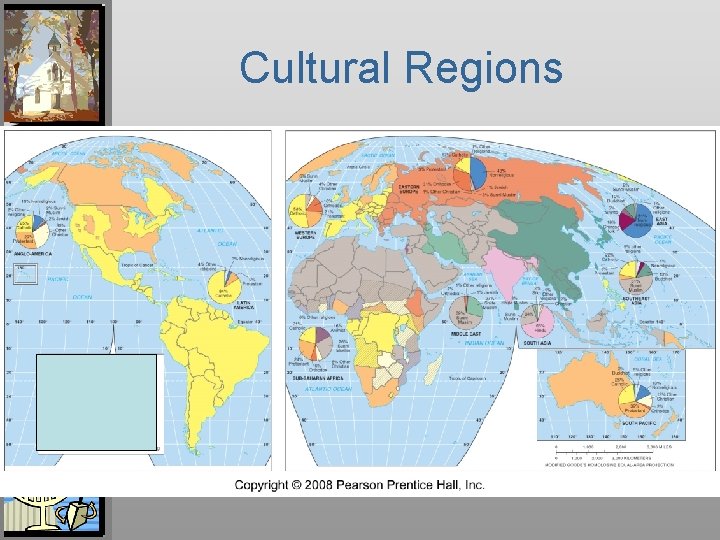Click the miles and kilometers scale bar
The width and height of the screenshot is (720, 540).
click(x=613, y=452)
